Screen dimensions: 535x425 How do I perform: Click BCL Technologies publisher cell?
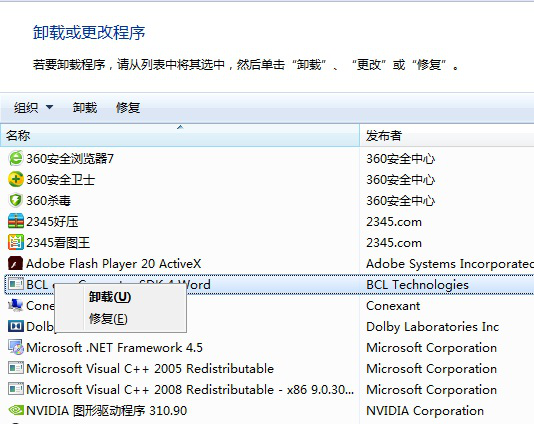tap(417, 284)
